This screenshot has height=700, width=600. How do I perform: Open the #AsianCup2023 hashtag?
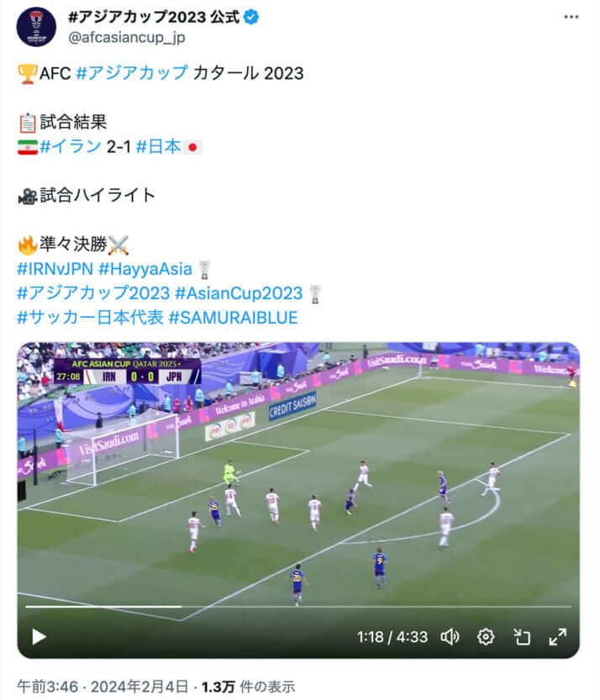[239, 293]
